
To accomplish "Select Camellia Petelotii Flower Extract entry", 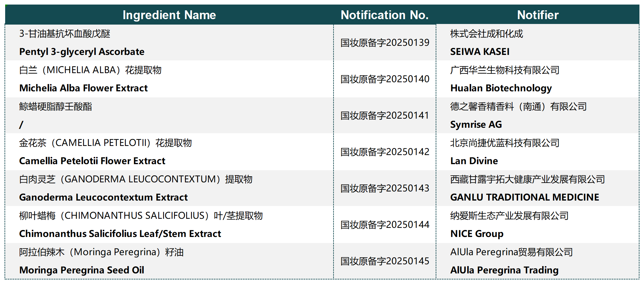I will click(x=92, y=161).
